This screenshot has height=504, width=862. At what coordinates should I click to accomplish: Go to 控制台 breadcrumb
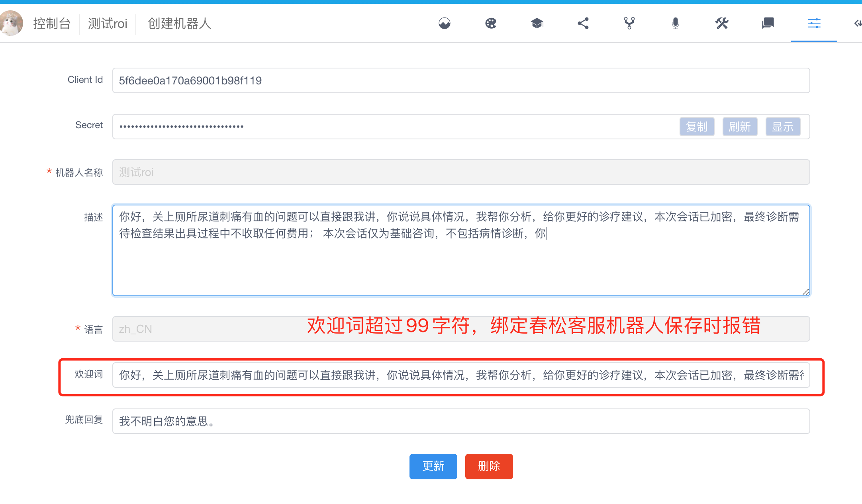pos(52,23)
